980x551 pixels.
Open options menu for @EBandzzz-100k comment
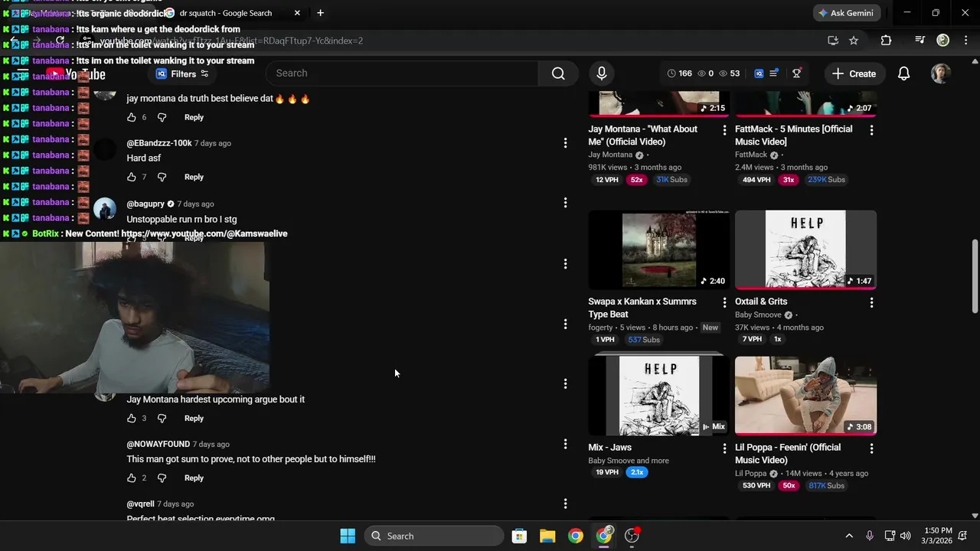click(x=565, y=143)
